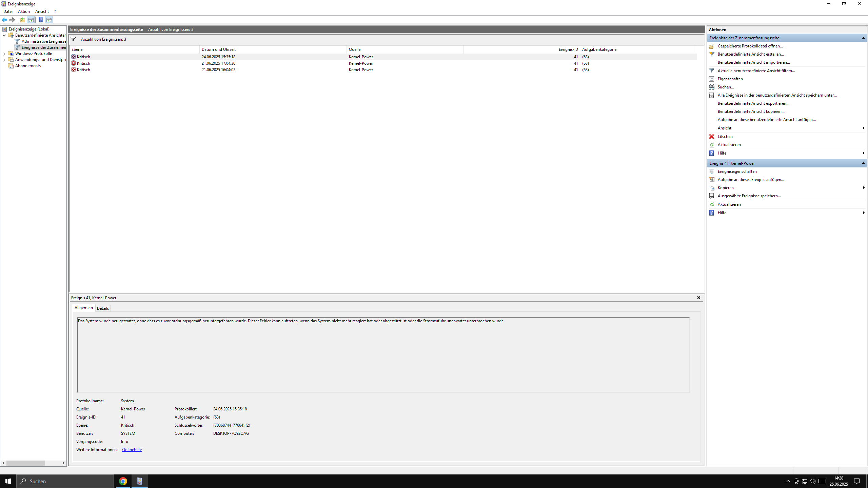Open Chrome from the taskbar
Screen dimensions: 868x488
[123, 481]
